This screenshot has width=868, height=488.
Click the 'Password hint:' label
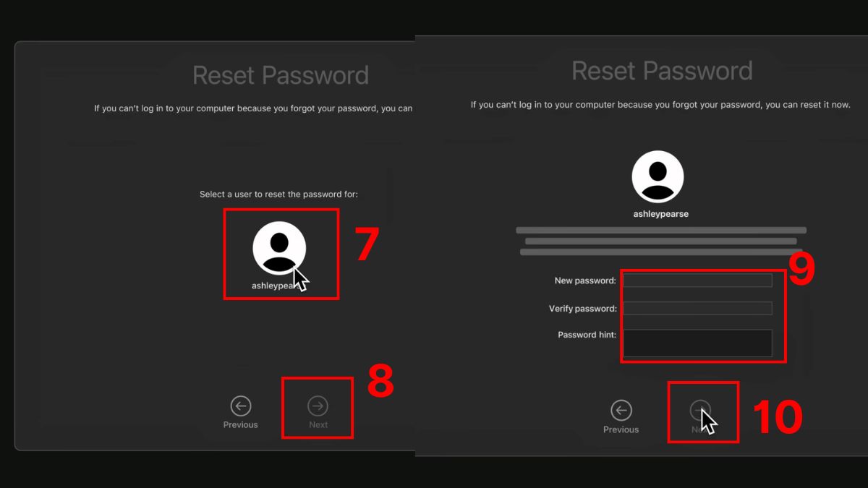point(587,335)
